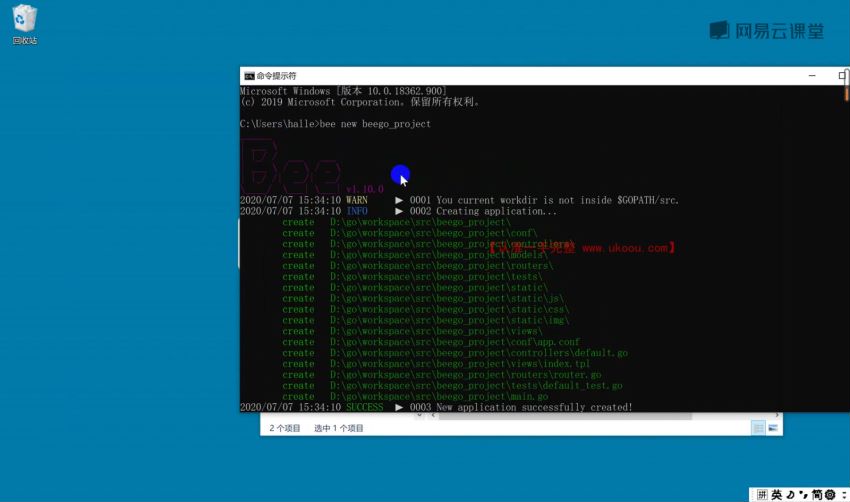Toggle IME half/full-width moon icon
The width and height of the screenshot is (850, 502).
click(x=790, y=494)
